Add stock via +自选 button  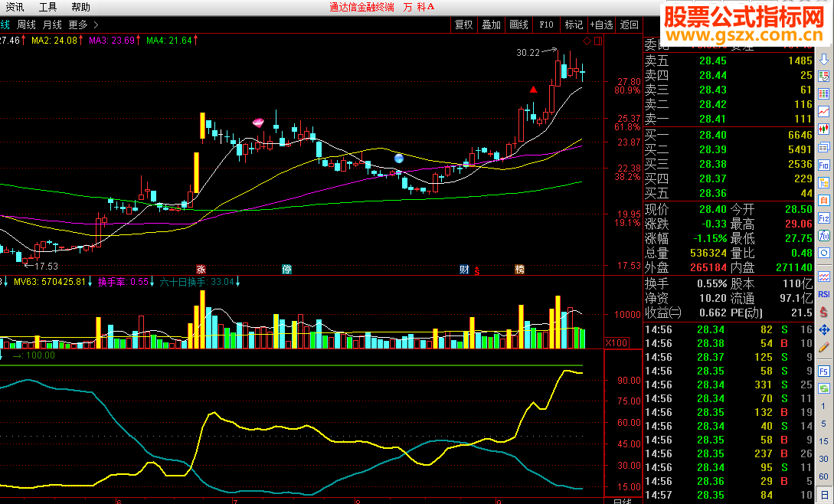tap(601, 25)
